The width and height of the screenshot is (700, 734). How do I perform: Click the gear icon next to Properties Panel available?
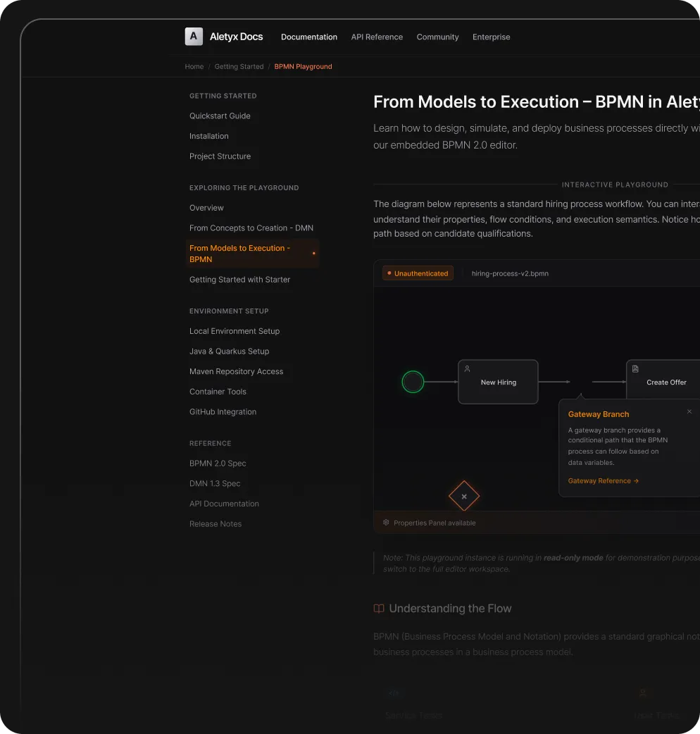(x=385, y=522)
